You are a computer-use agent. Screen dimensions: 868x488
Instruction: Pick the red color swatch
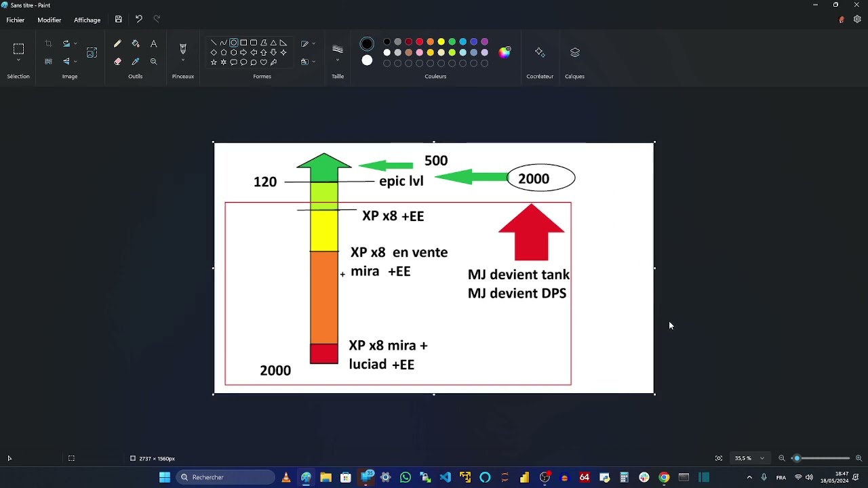[419, 42]
